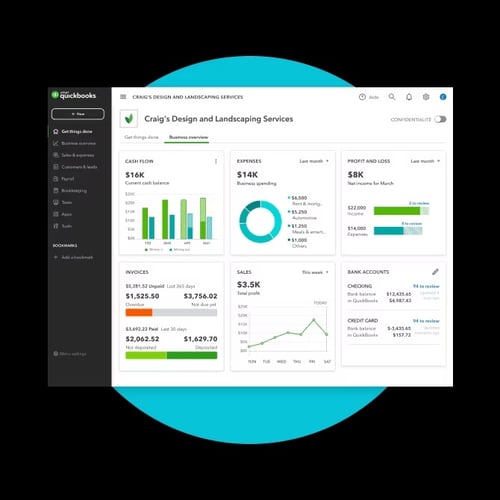500x500 pixels.
Task: Open Apps in the sidebar
Action: 62,214
